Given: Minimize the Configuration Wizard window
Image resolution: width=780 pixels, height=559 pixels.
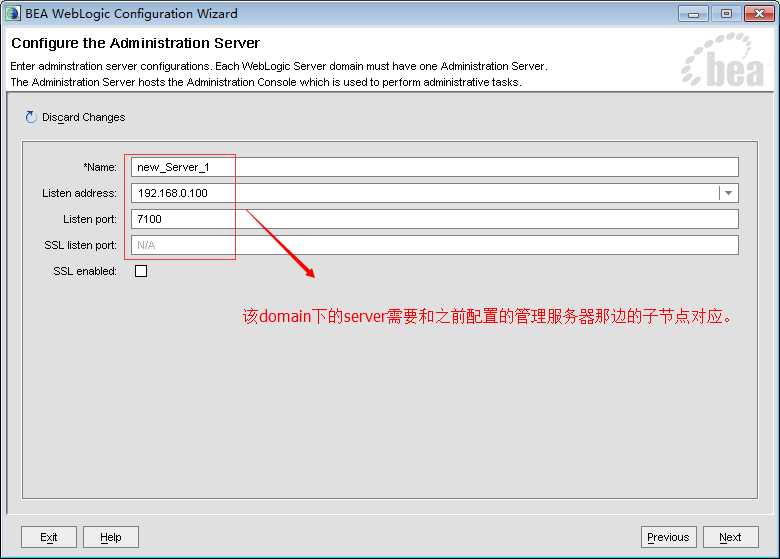Looking at the screenshot, I should click(693, 14).
